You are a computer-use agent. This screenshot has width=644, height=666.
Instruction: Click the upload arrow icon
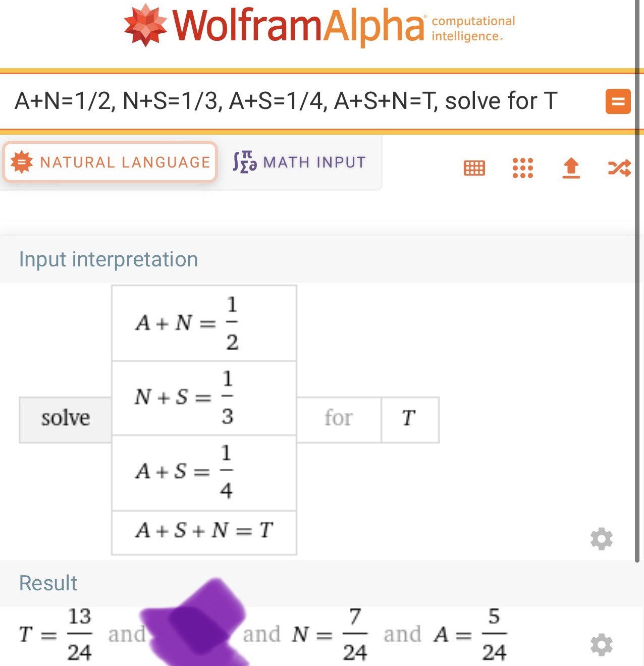[x=571, y=168]
